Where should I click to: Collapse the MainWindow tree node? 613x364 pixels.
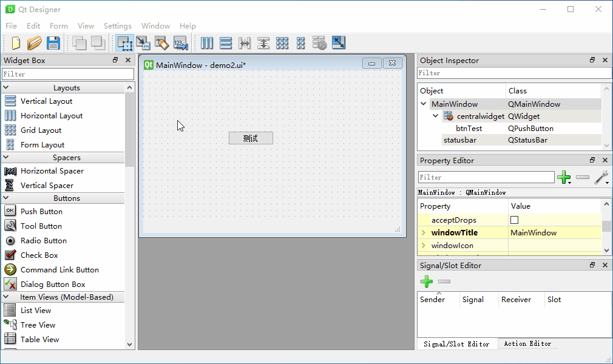424,104
